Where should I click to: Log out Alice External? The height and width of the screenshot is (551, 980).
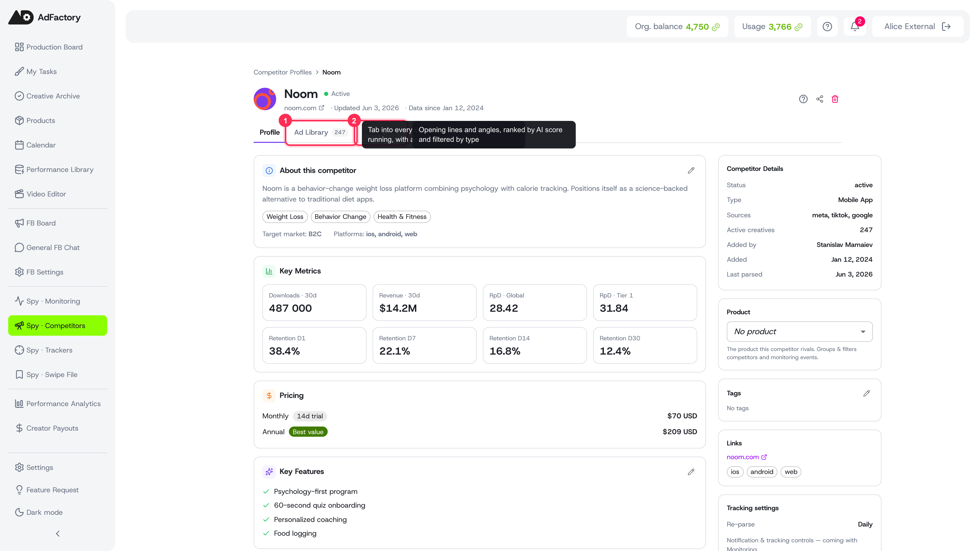click(947, 27)
